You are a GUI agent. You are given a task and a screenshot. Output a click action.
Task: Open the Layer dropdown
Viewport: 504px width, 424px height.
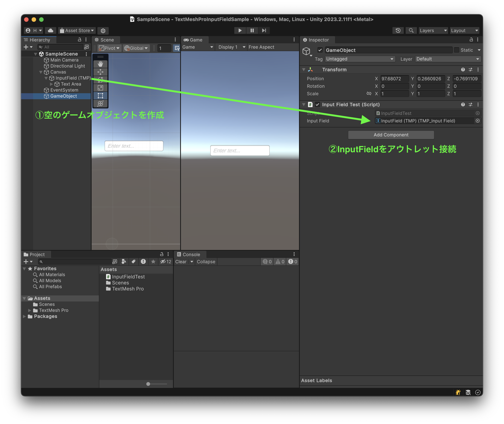pyautogui.click(x=448, y=59)
